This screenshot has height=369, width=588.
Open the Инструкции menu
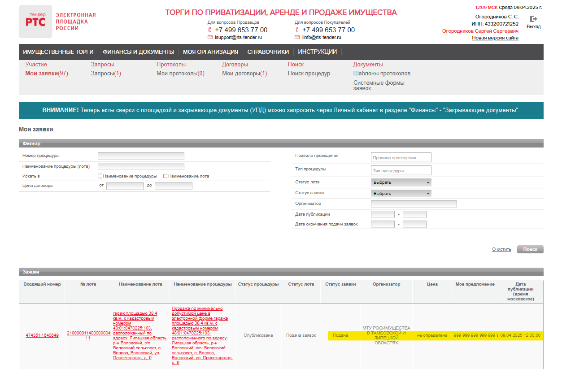318,52
